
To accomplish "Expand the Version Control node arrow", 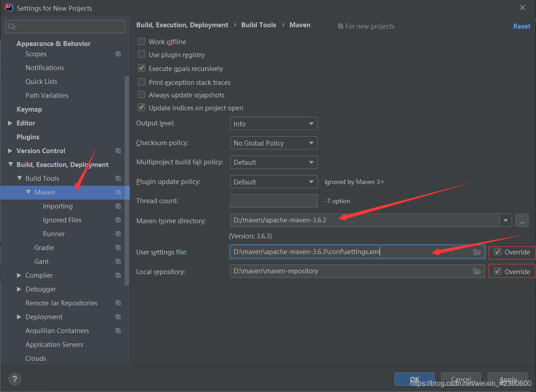I will 10,151.
